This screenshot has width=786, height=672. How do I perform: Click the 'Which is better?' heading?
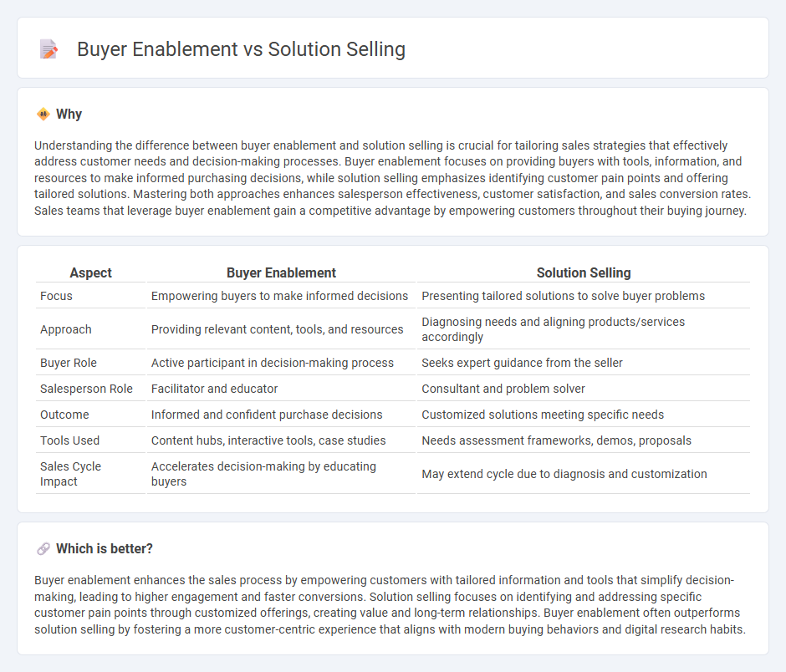click(105, 549)
